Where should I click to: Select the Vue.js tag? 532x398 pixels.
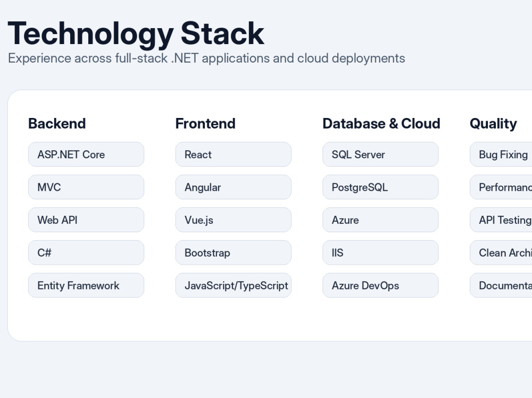[234, 219]
